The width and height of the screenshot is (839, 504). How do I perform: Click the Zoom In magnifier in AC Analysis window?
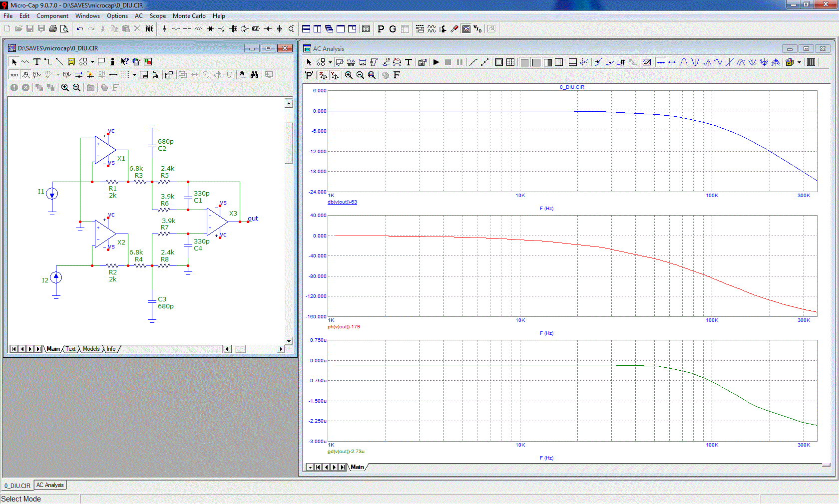pyautogui.click(x=349, y=75)
